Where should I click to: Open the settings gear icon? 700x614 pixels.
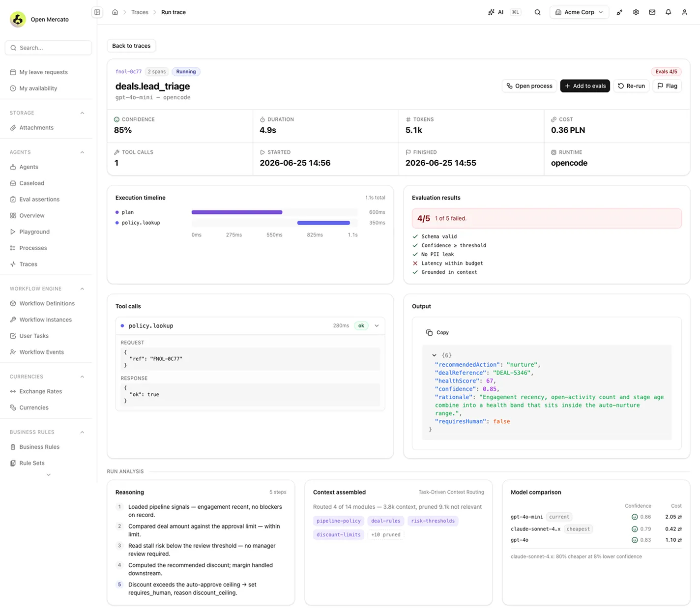click(x=636, y=12)
